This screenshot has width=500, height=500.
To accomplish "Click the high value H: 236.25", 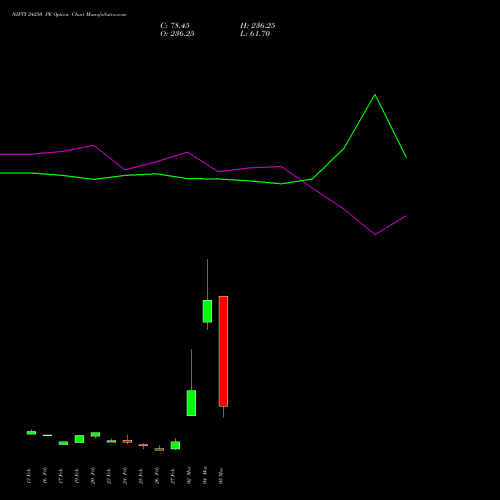I will [x=257, y=26].
